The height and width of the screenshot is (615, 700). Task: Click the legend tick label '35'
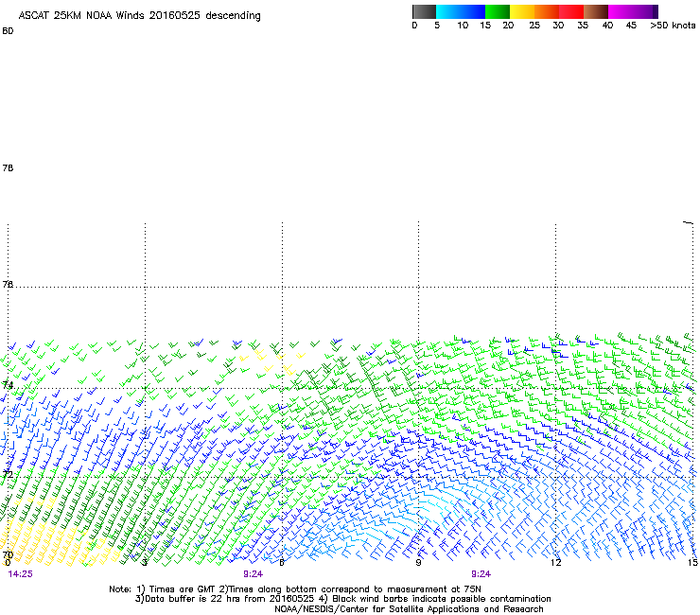click(x=583, y=26)
